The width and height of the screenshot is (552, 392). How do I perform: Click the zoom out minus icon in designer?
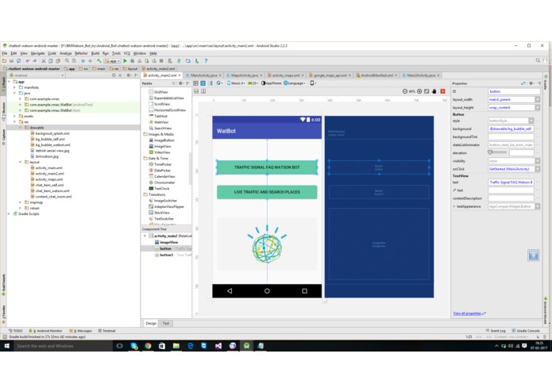[x=405, y=91]
